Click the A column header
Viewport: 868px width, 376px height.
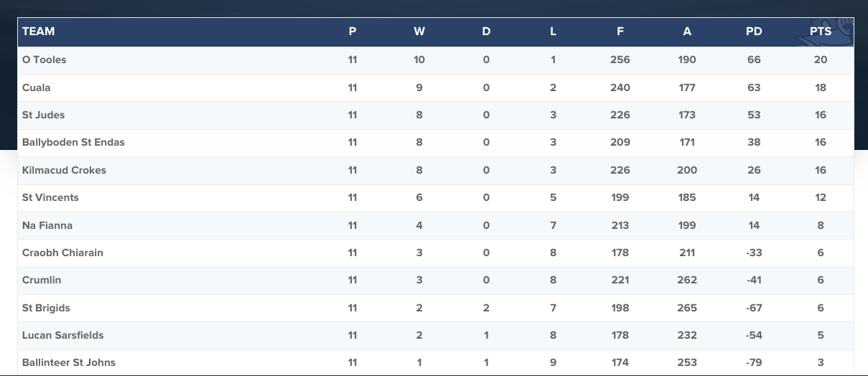click(x=687, y=32)
